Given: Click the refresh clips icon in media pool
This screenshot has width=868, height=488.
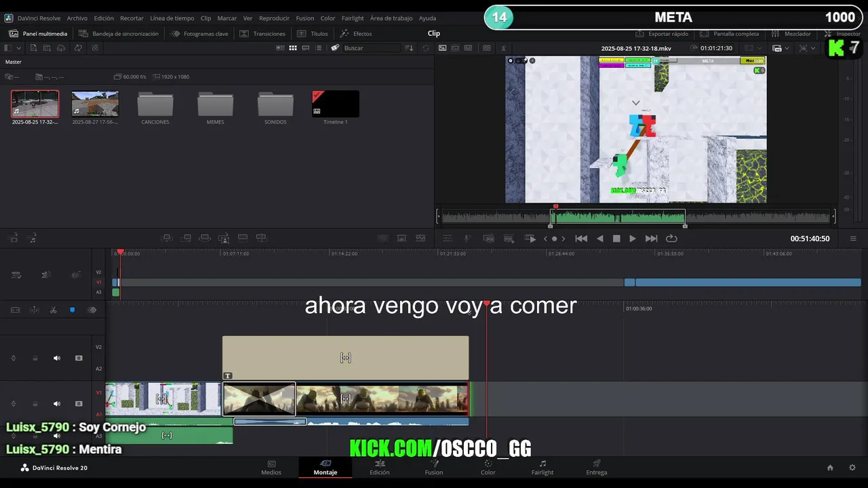Looking at the screenshot, I should point(78,48).
